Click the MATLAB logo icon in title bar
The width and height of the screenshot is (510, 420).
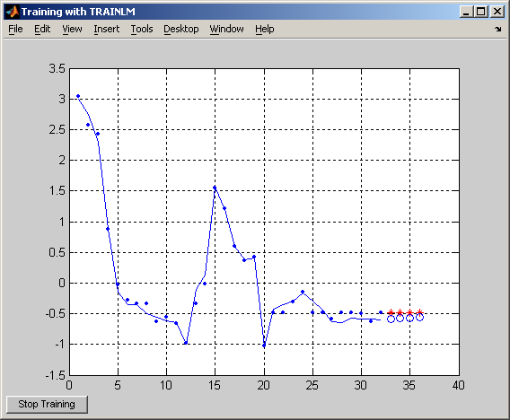(x=12, y=12)
